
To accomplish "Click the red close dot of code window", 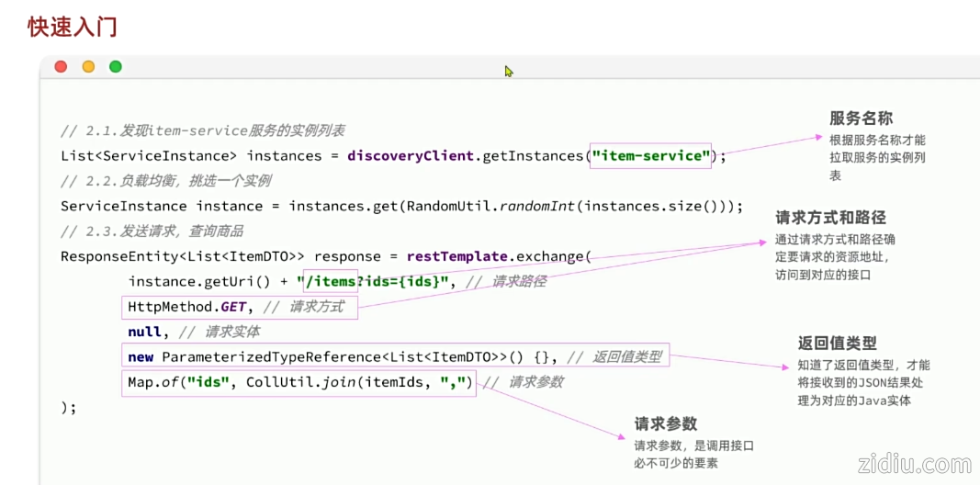I will pos(61,66).
